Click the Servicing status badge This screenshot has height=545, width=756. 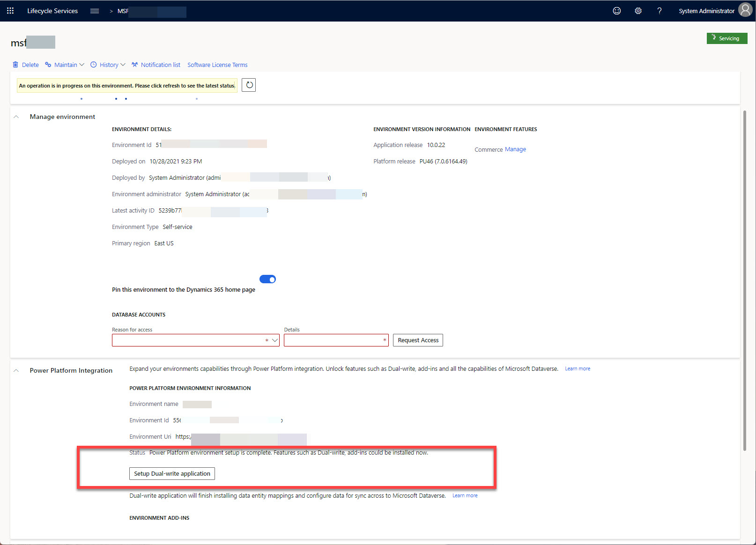[x=727, y=38]
